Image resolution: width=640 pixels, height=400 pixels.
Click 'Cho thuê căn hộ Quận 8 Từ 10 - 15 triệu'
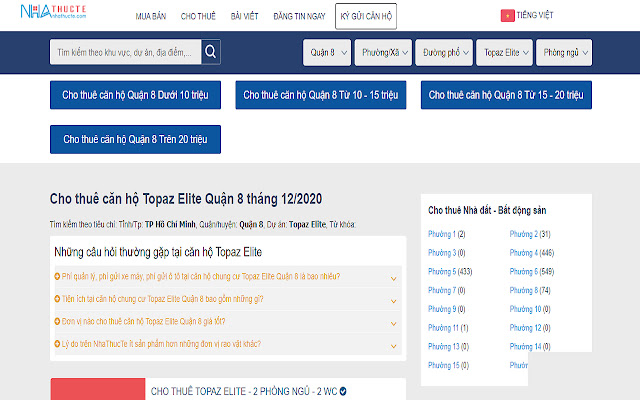(x=321, y=95)
